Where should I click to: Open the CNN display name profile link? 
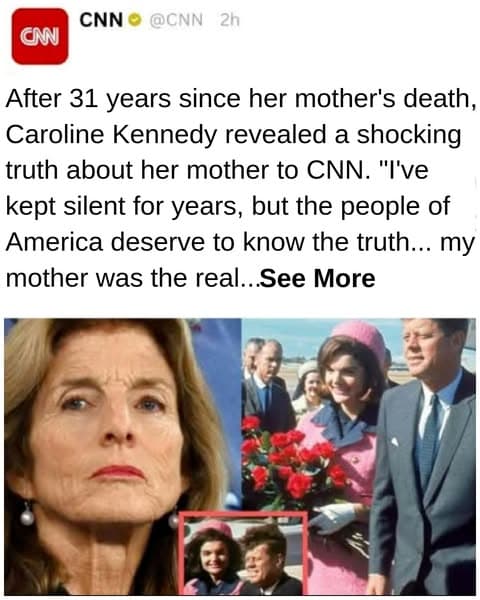101,20
